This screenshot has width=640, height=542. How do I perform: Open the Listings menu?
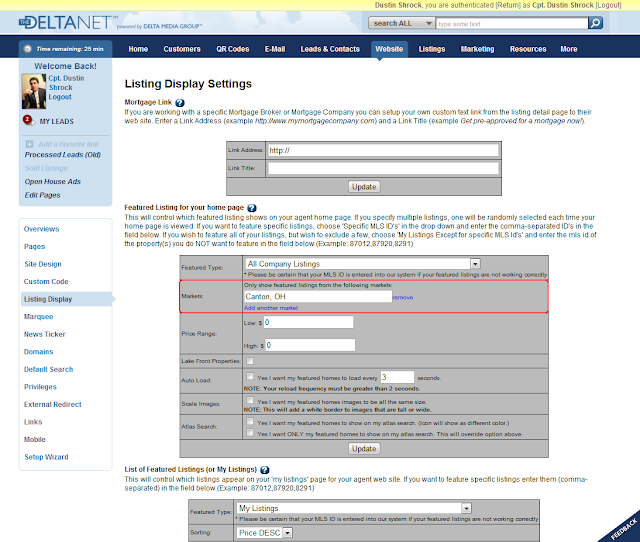pyautogui.click(x=432, y=49)
